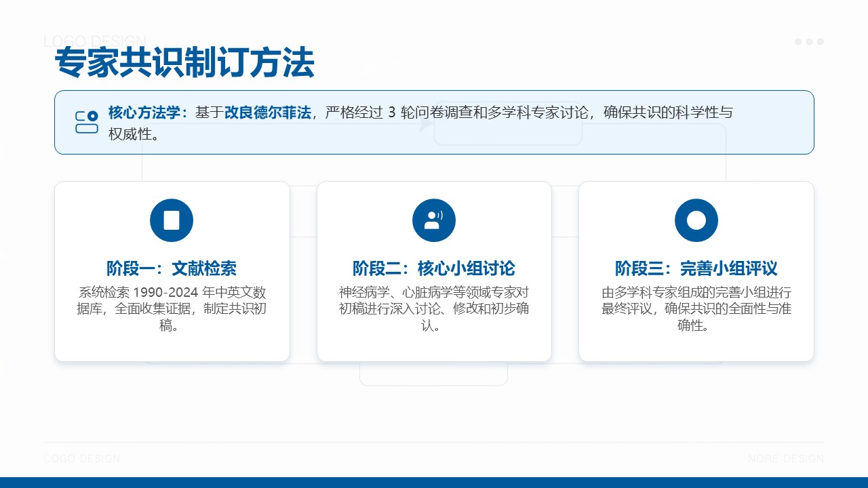The image size is (868, 488).
Task: Click the document icon above 阶段一
Action: tap(172, 220)
